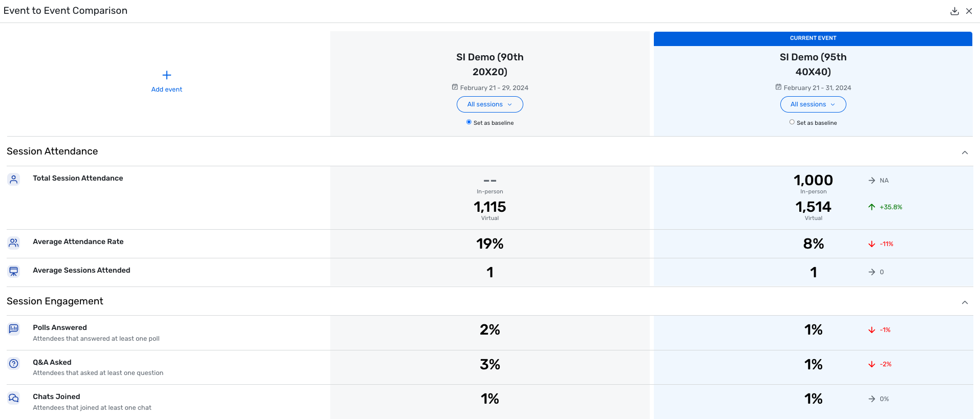The height and width of the screenshot is (419, 980).
Task: Click the plus icon to add event
Action: coord(167,75)
